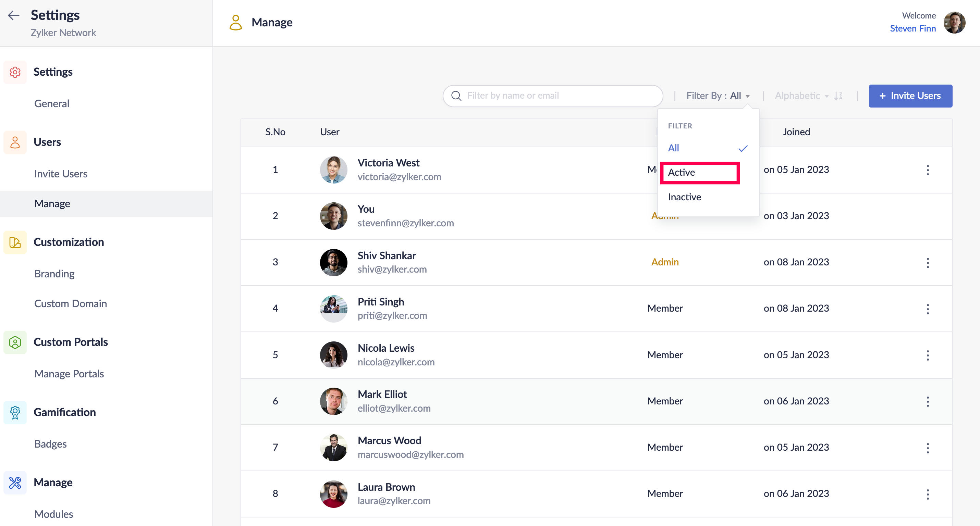
Task: Expand the Alphabetic sort dropdown
Action: [x=801, y=96]
